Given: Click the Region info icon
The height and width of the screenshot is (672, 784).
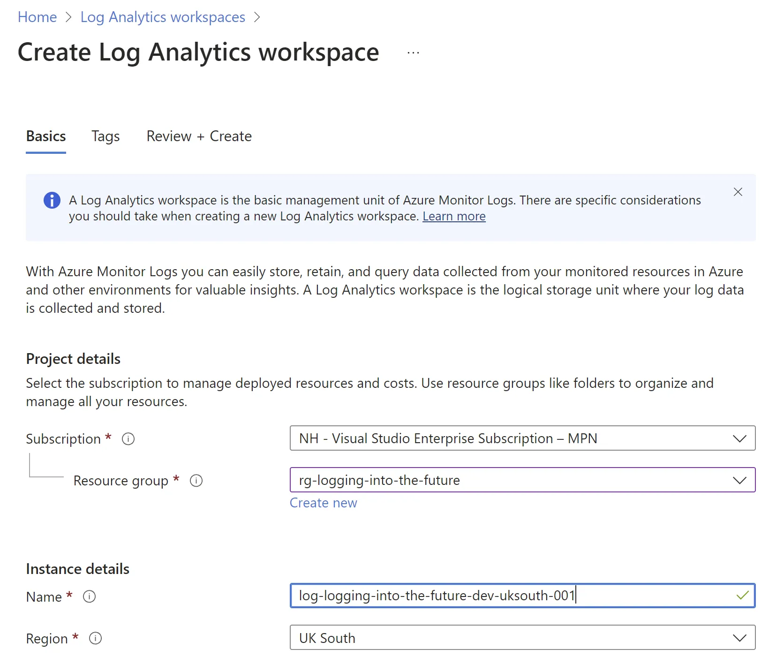Looking at the screenshot, I should (x=95, y=638).
